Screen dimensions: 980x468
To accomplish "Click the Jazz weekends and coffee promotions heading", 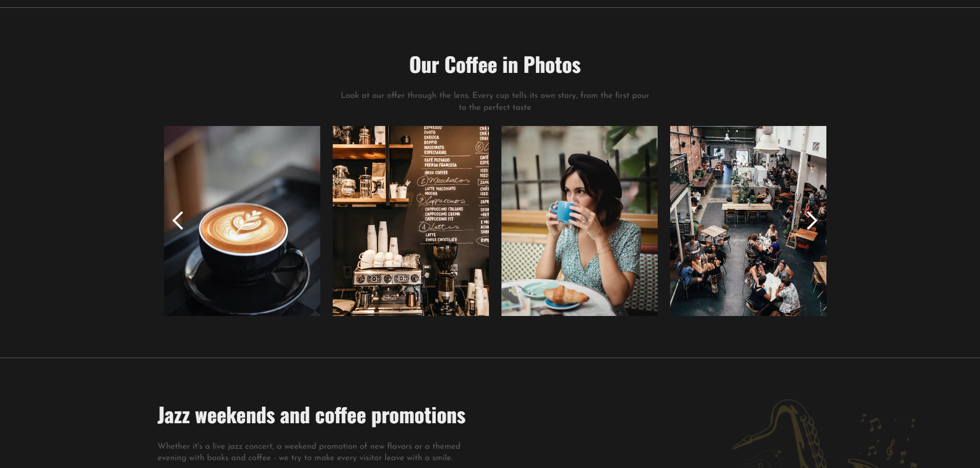I will [x=311, y=416].
